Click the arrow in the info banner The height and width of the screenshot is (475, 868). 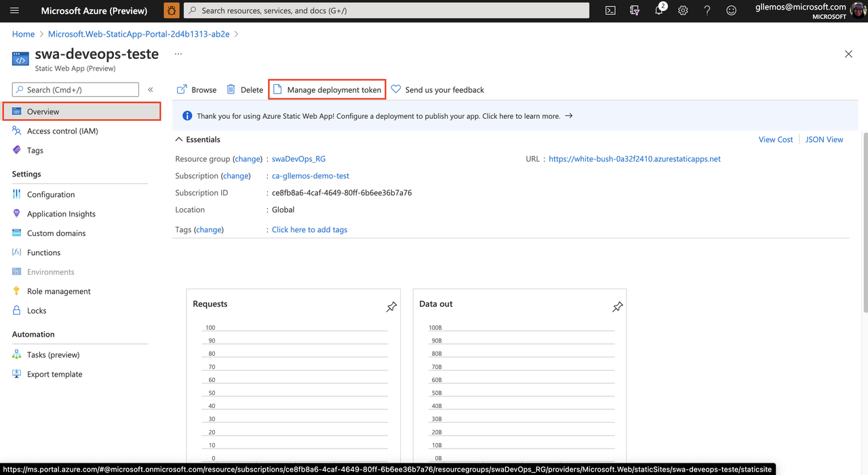tap(569, 116)
